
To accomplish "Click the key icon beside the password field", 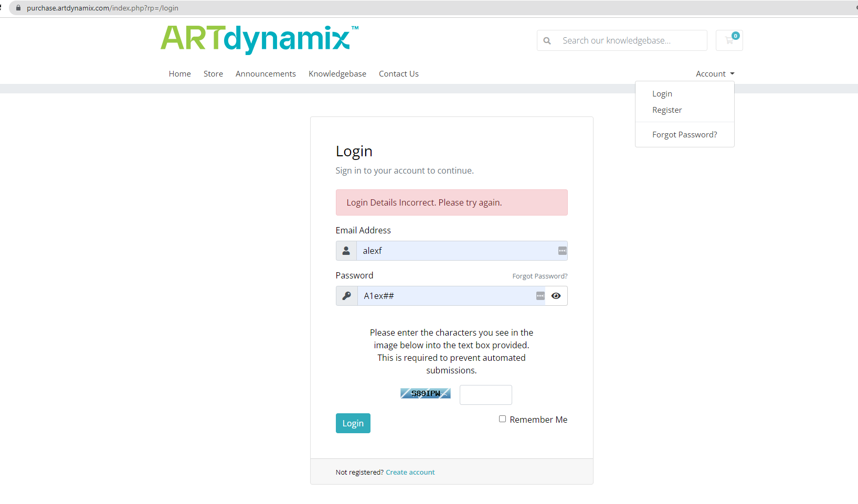I will [347, 296].
